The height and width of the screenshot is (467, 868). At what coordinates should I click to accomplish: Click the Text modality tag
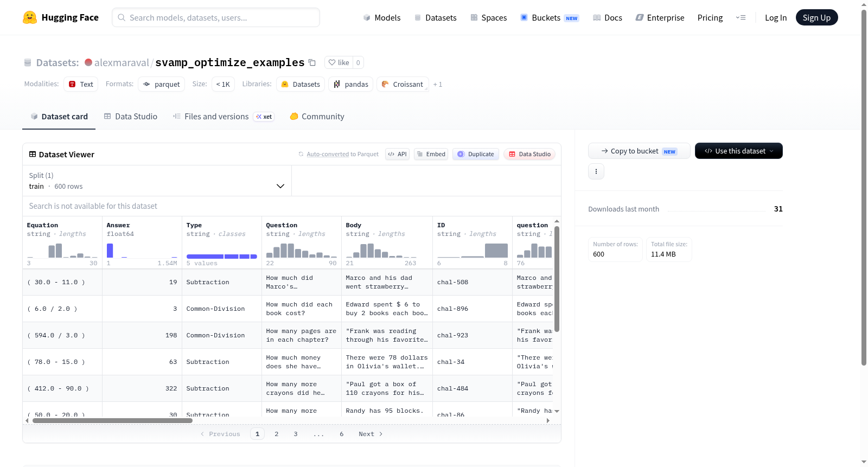click(x=81, y=84)
